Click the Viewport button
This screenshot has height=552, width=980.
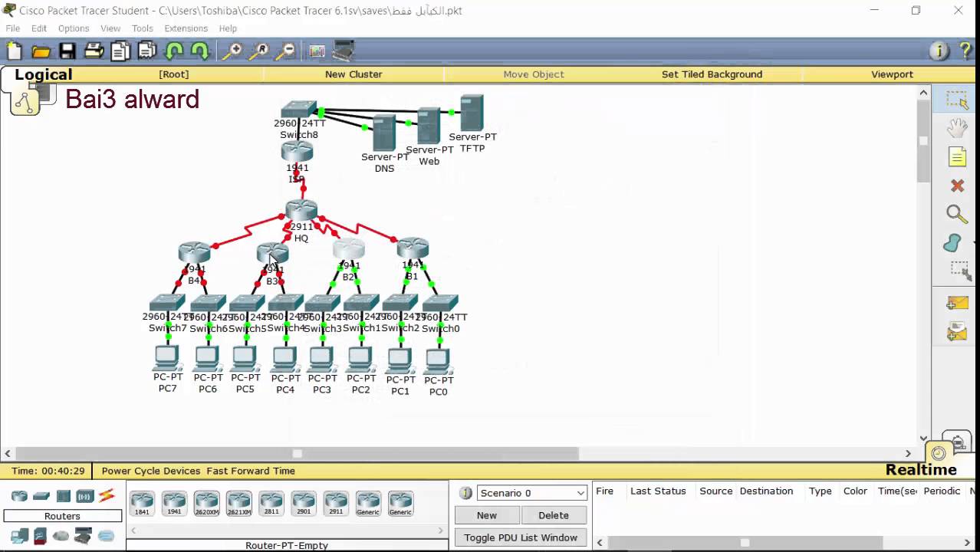point(892,74)
